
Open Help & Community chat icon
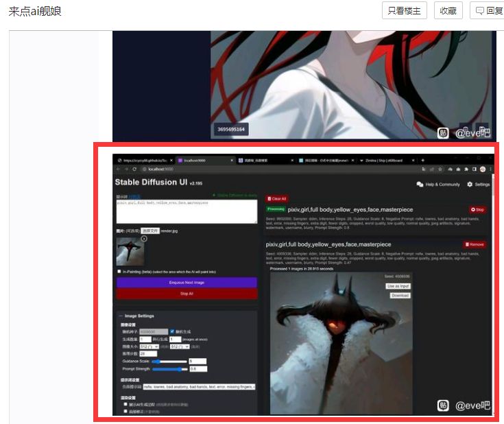[x=420, y=185]
